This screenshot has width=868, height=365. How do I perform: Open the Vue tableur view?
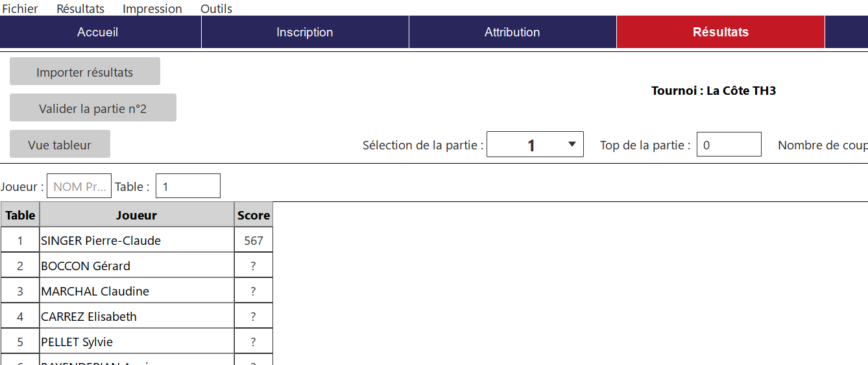(x=60, y=145)
